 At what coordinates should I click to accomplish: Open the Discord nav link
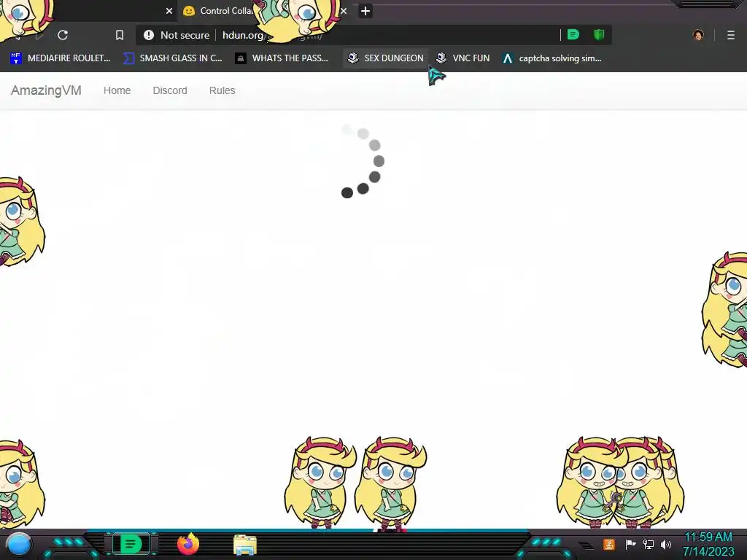point(170,90)
